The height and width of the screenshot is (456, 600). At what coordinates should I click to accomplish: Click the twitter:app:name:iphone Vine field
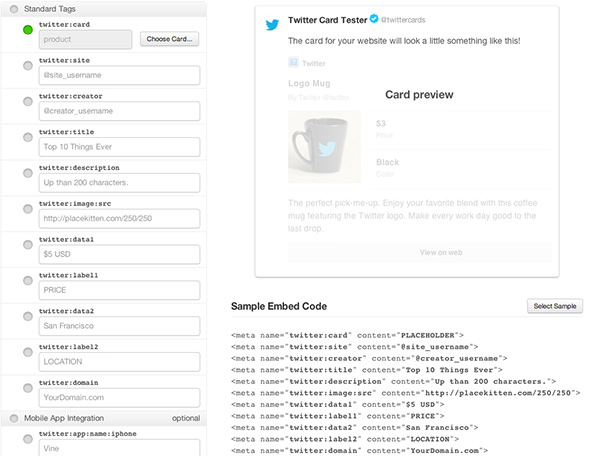[119, 449]
